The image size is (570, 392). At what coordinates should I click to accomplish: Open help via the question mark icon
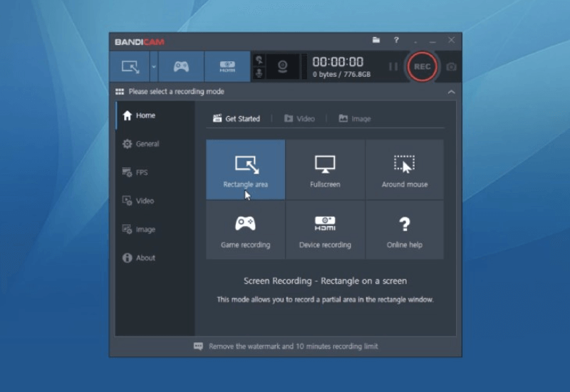(396, 40)
